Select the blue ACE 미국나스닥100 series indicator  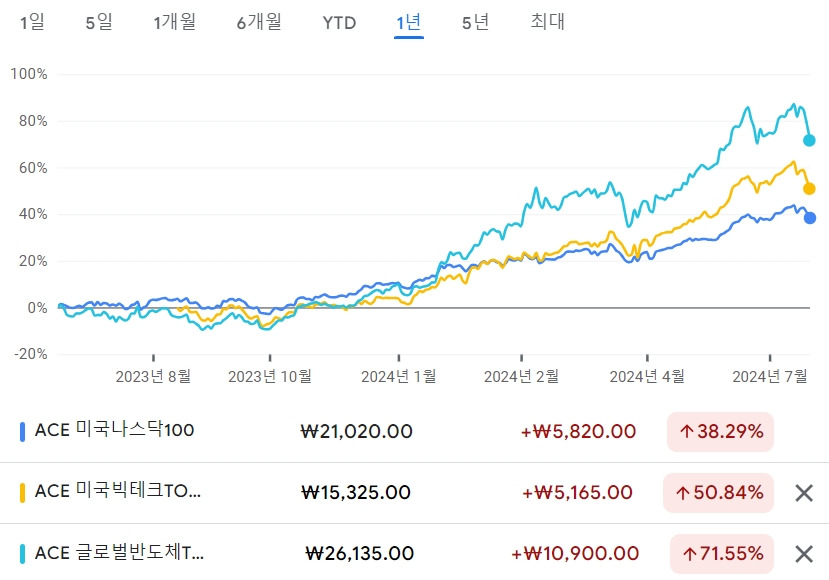pyautogui.click(x=24, y=432)
